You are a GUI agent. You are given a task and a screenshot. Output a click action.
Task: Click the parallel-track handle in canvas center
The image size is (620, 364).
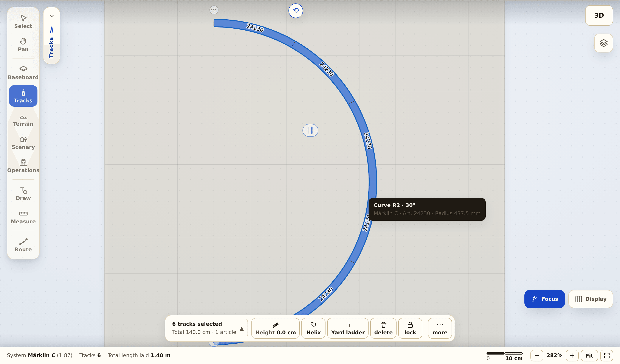(310, 130)
